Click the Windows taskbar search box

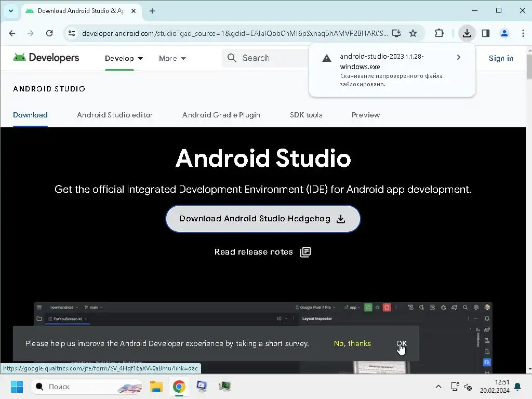[87, 387]
